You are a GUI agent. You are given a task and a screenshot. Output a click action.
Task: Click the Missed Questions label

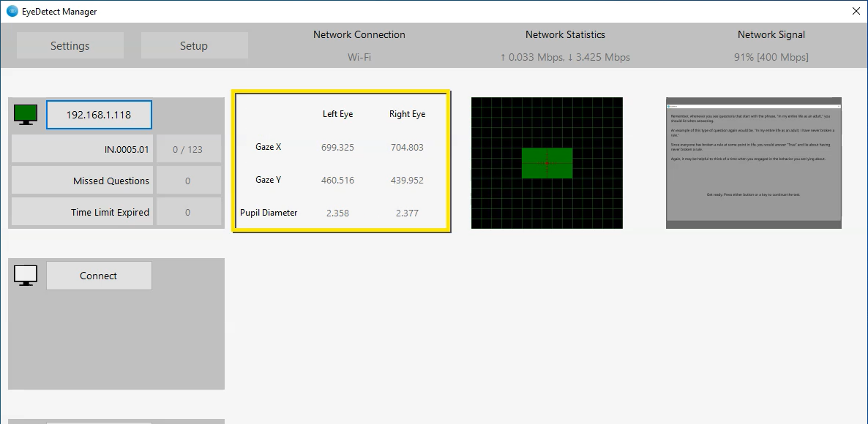[x=82, y=181]
